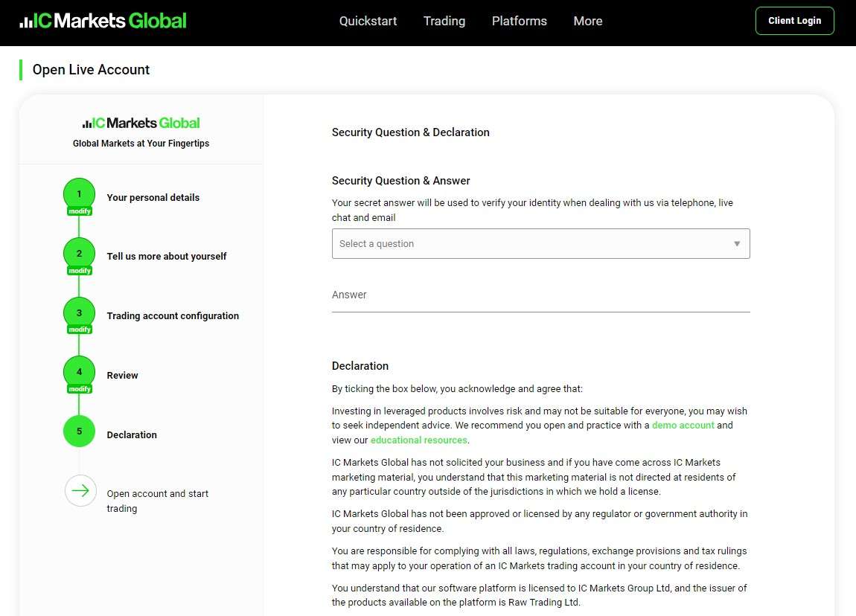Open the educational resources link

tap(419, 440)
